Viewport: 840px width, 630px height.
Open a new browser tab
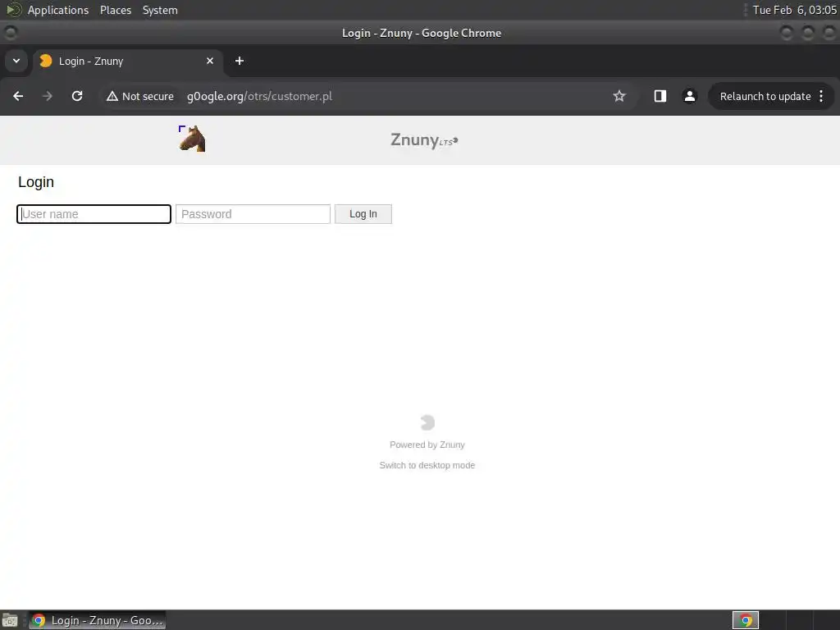point(240,61)
